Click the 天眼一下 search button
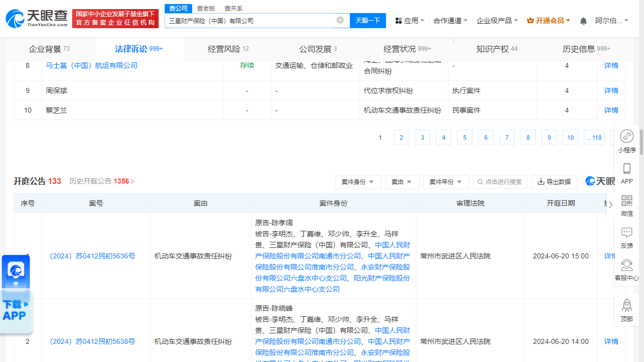Screen dimensions: 644x362 pos(368,21)
